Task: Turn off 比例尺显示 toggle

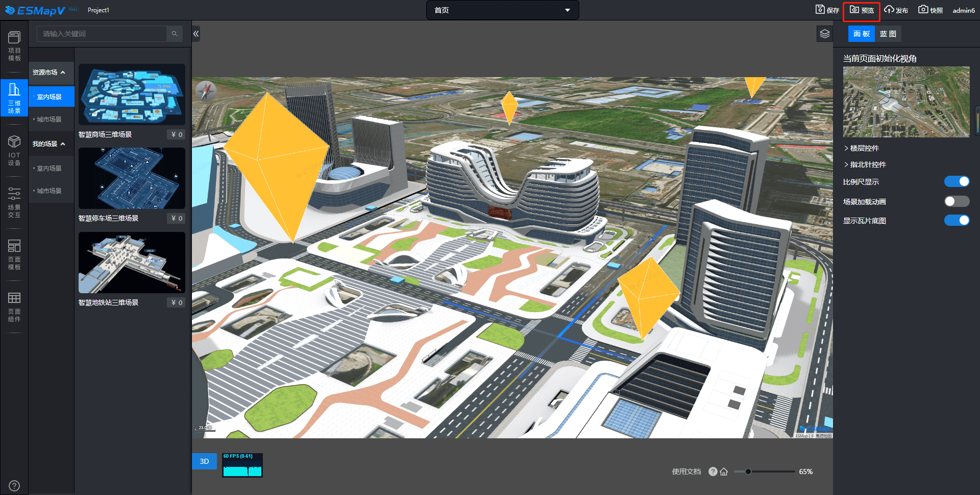Action: 956,182
